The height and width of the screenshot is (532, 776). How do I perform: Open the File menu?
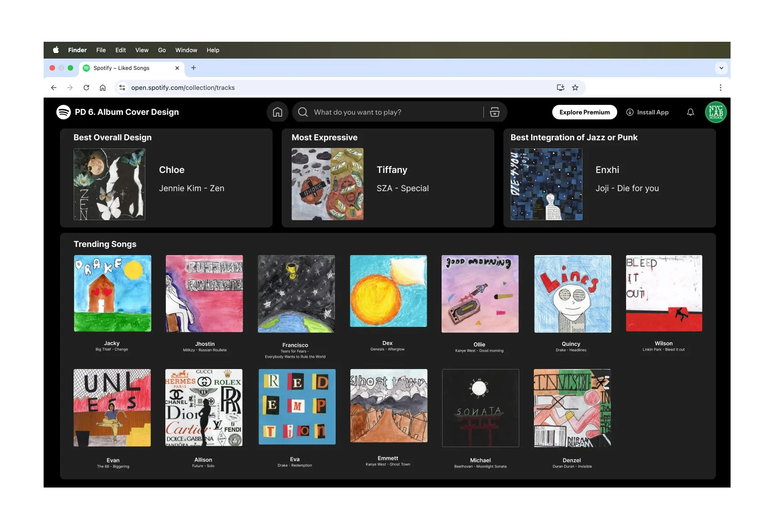pyautogui.click(x=101, y=50)
